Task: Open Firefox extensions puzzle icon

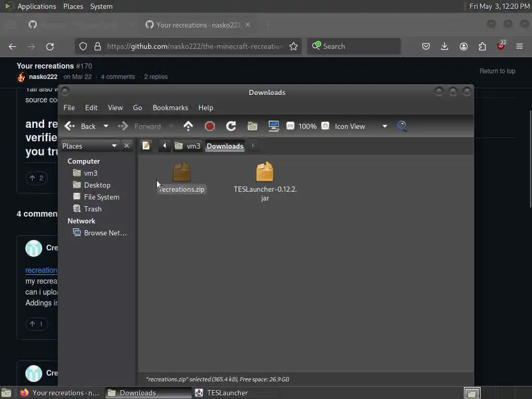Action: [x=482, y=46]
